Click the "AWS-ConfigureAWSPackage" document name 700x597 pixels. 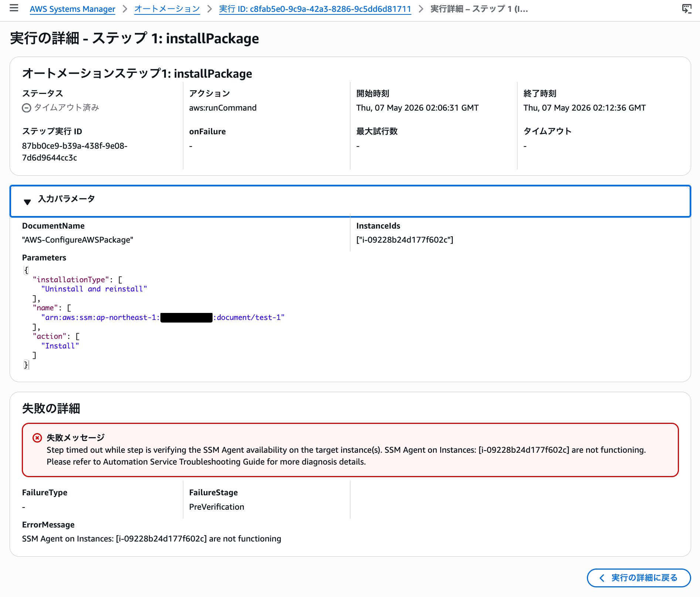pyautogui.click(x=78, y=240)
